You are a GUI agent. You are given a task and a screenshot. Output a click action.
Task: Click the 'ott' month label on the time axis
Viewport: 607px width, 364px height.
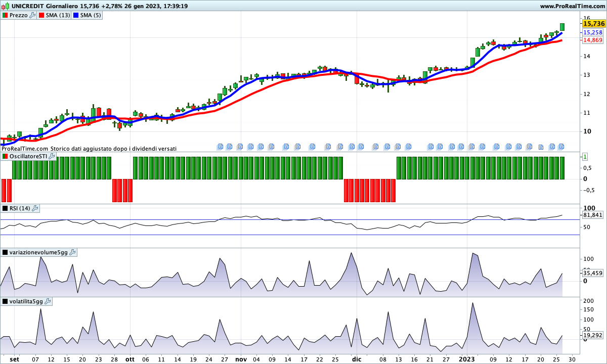[x=130, y=359]
